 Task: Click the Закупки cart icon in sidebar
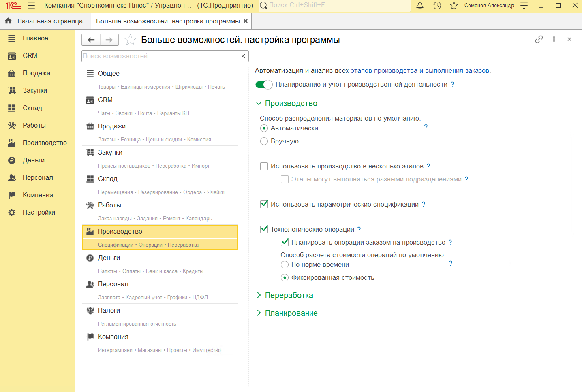pyautogui.click(x=12, y=91)
